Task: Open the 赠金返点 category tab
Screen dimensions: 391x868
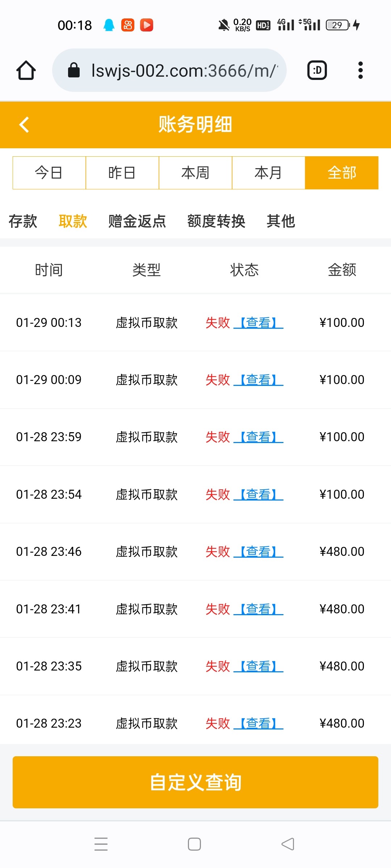Action: click(137, 221)
